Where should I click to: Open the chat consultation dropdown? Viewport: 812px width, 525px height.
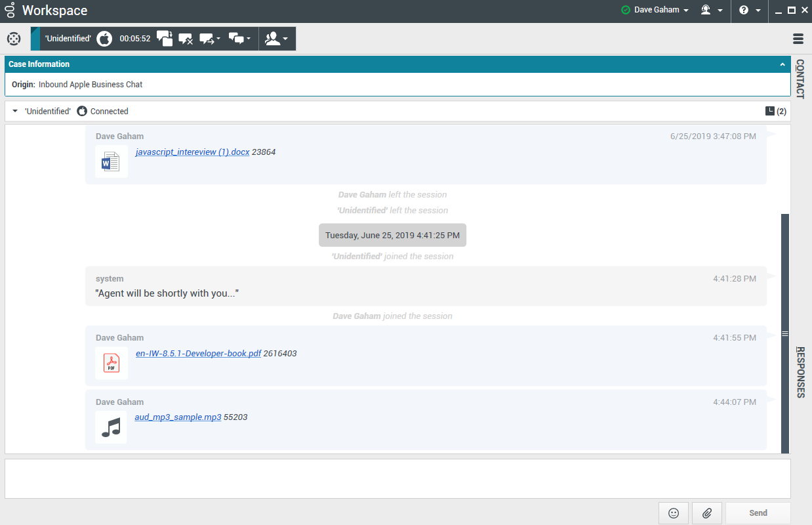tap(239, 39)
